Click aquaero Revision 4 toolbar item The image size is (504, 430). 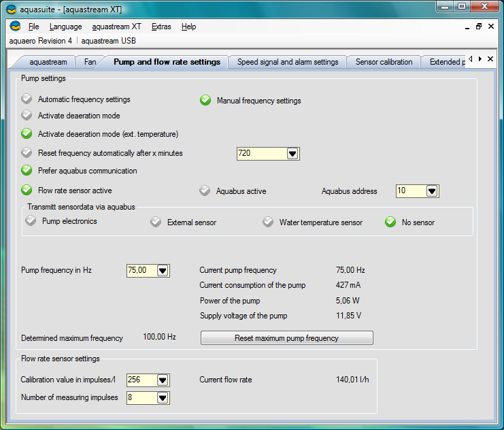[41, 41]
